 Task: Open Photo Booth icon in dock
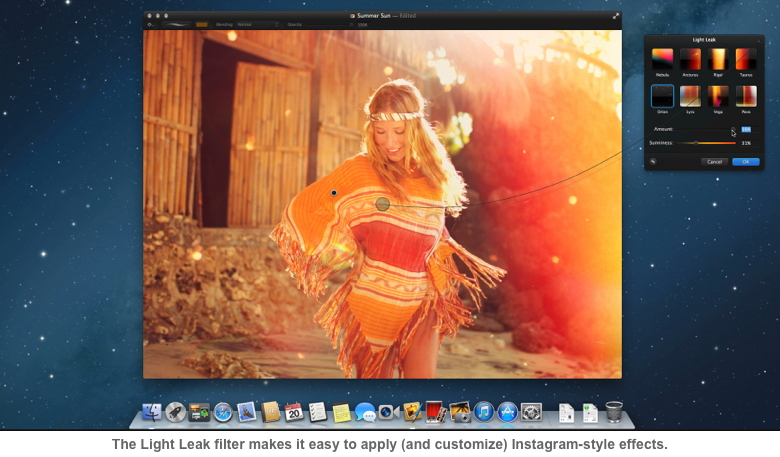pos(436,412)
